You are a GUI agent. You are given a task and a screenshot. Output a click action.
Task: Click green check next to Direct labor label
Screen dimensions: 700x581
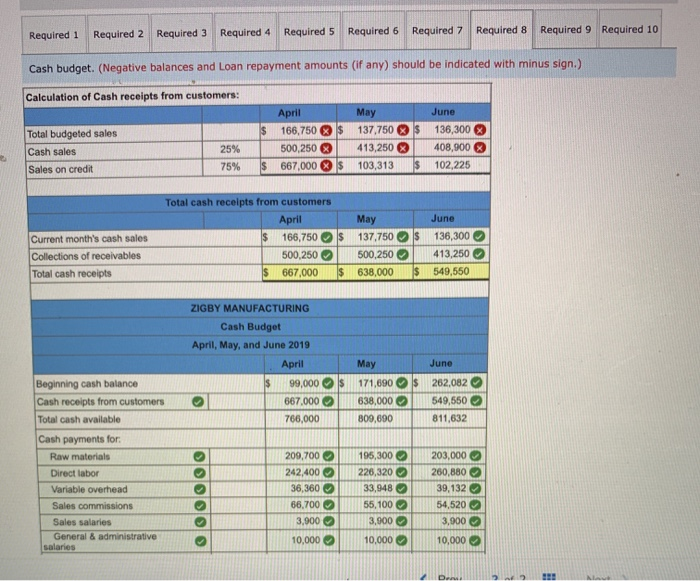200,473
